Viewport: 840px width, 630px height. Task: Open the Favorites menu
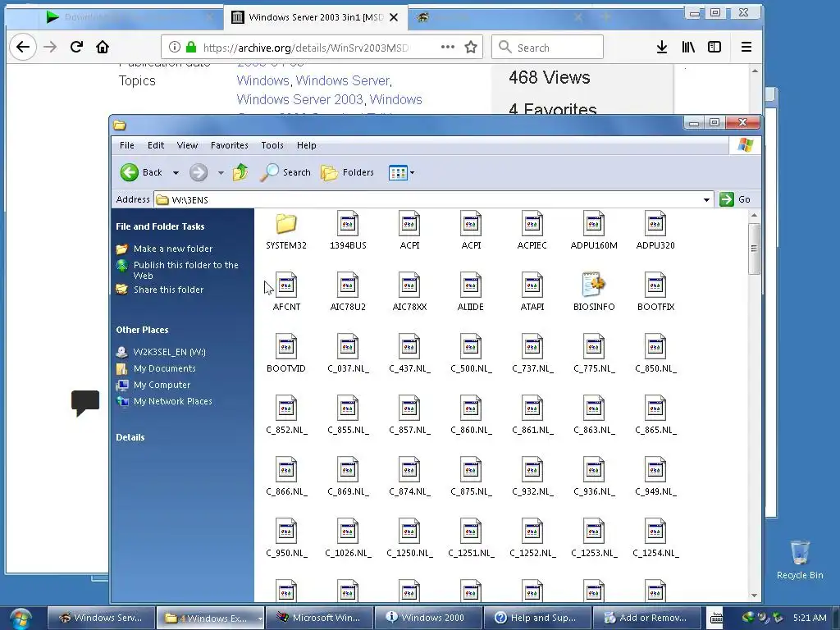coord(230,145)
